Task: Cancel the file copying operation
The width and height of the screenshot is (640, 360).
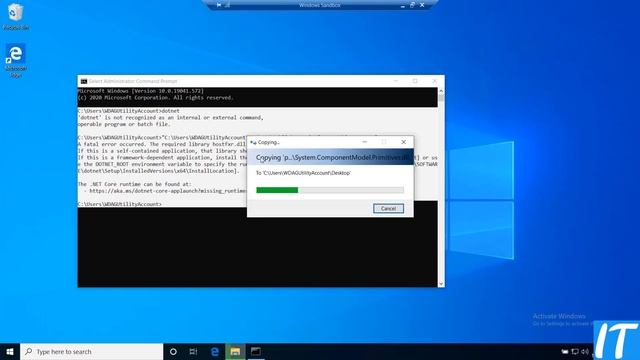Action: coord(388,209)
